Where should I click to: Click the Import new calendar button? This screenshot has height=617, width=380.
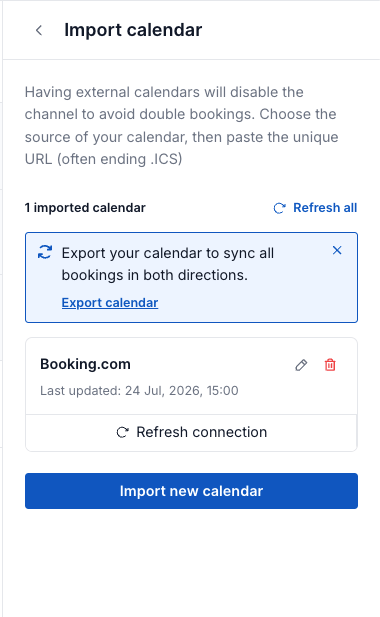(x=191, y=491)
